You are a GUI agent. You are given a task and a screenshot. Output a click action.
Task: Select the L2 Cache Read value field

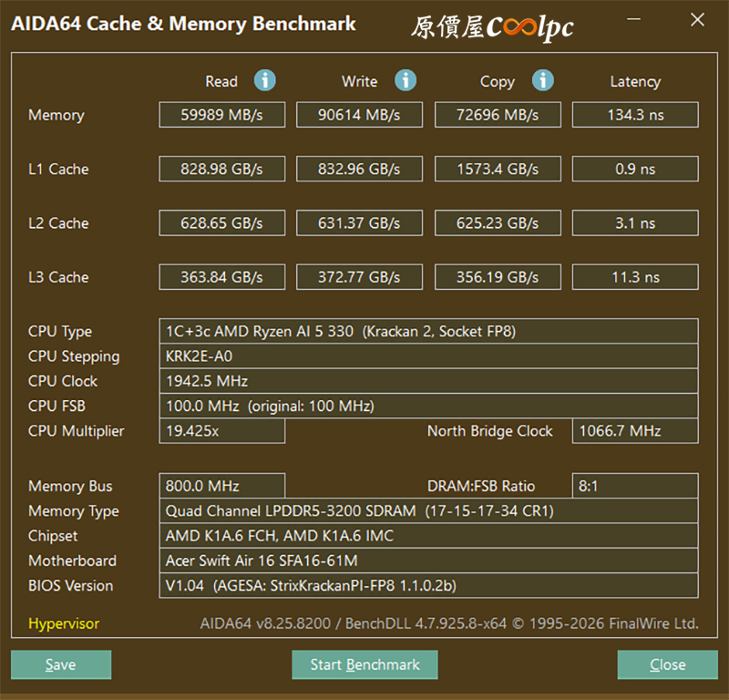click(221, 223)
